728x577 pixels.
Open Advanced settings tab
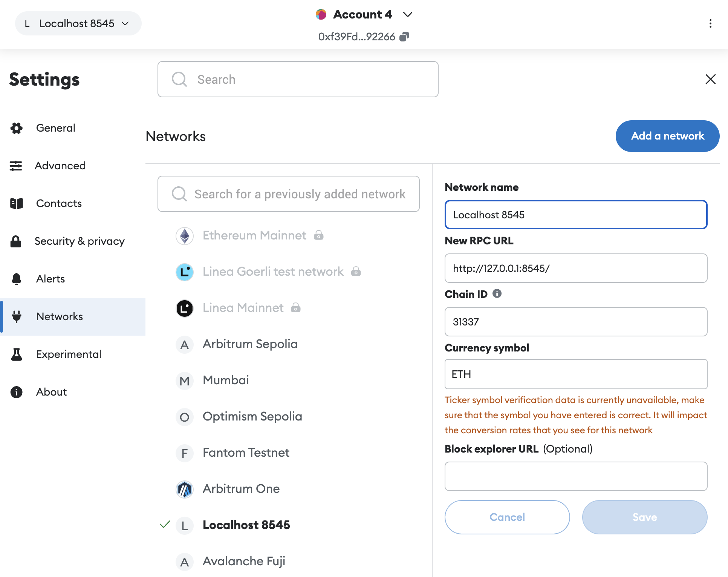[73, 166]
